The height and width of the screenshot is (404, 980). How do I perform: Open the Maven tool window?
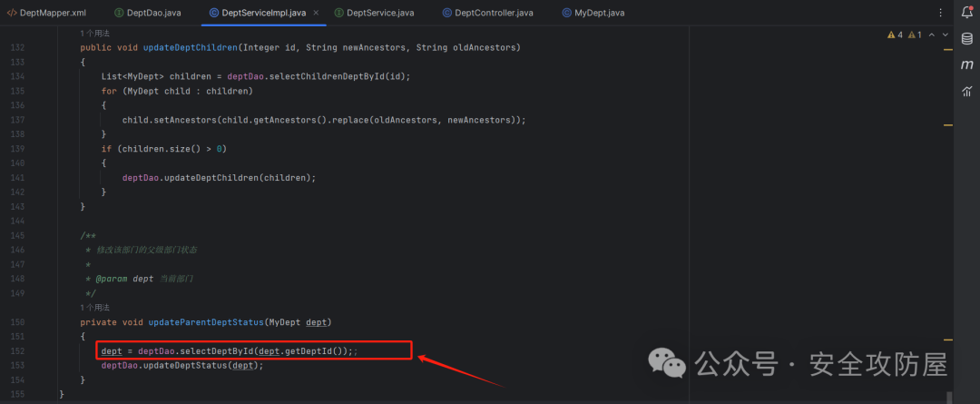(967, 65)
